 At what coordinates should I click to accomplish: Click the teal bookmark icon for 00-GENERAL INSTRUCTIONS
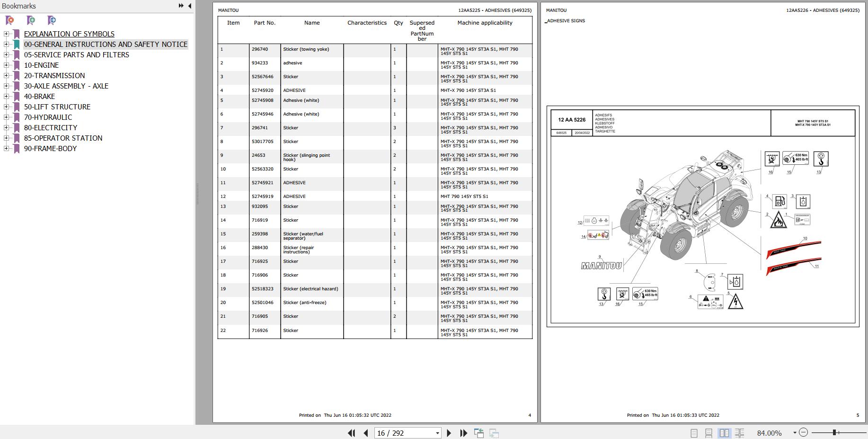(x=17, y=45)
